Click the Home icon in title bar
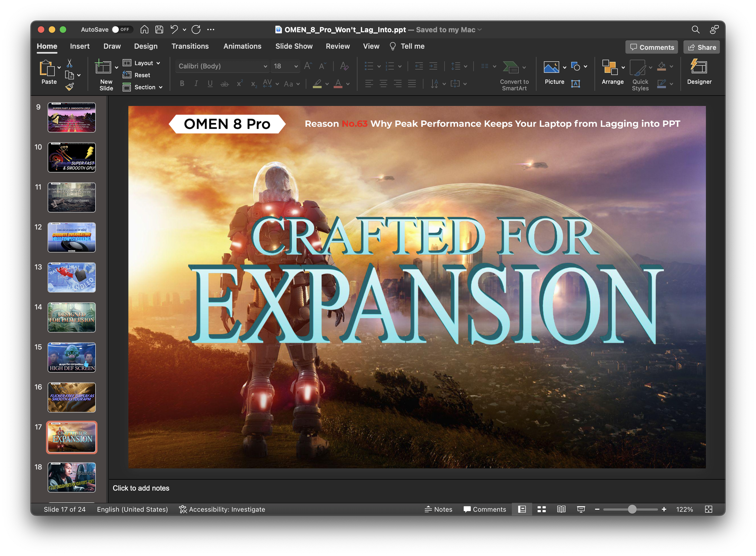Viewport: 756px width, 556px height. pos(144,30)
